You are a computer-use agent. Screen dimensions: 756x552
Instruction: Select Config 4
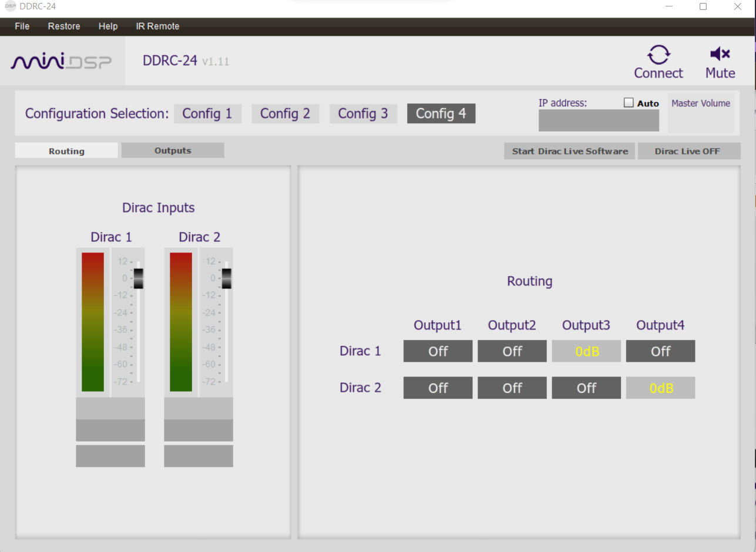click(441, 113)
